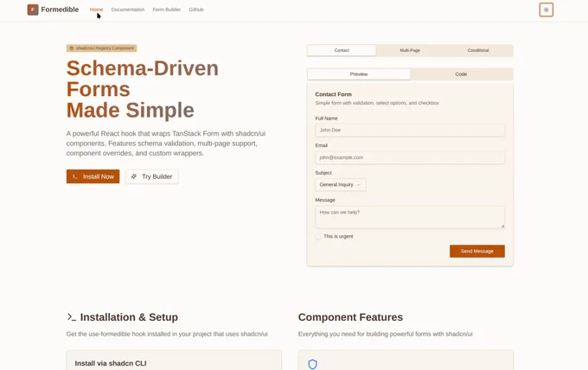
Task: Click the Formedible brand name
Action: coord(60,10)
